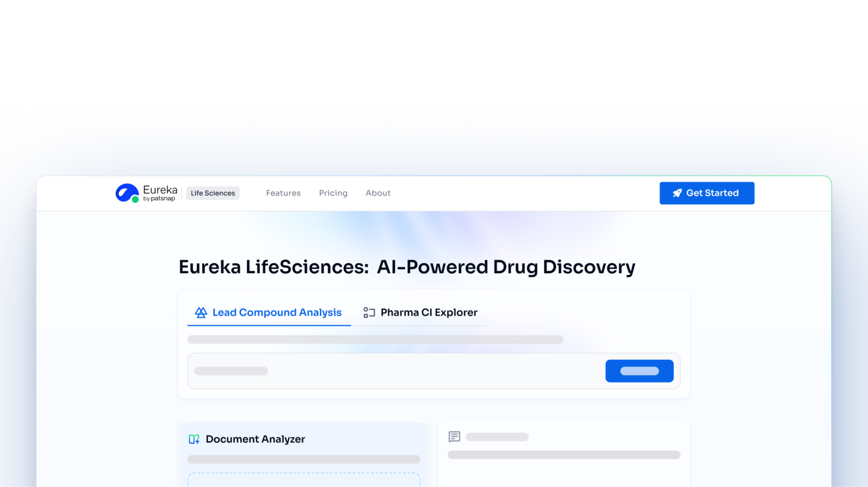Click the loading placeholder bar below the tabs
The height and width of the screenshot is (487, 868).
point(375,339)
